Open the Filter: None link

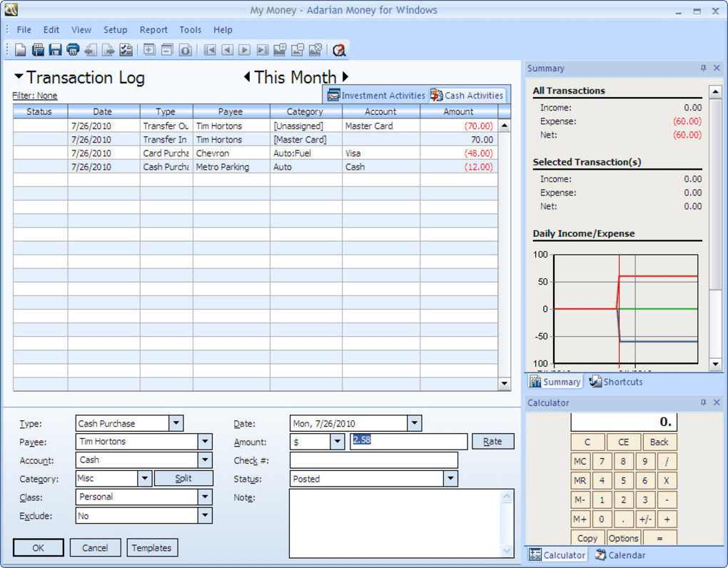coord(35,96)
